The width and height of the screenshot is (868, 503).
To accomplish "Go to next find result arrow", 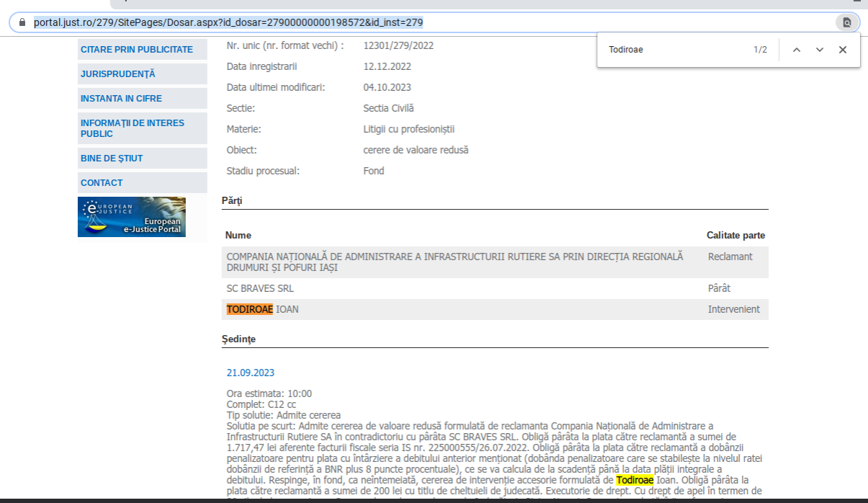I will (819, 50).
